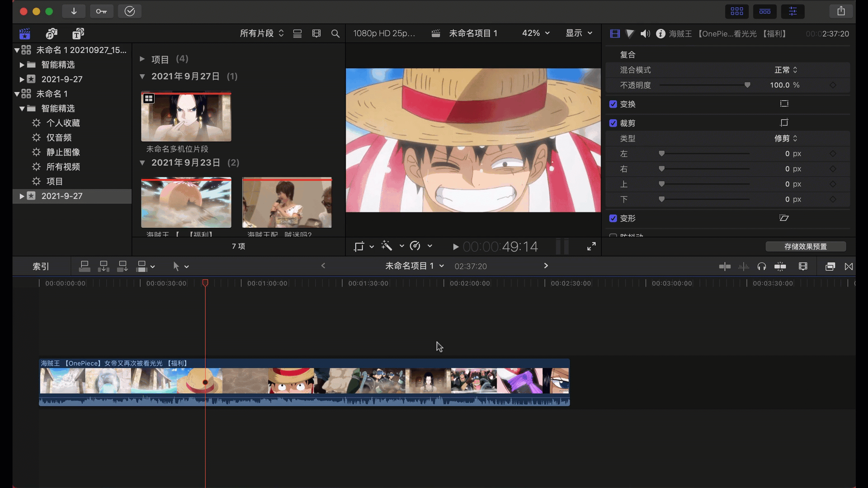Play the viewer video
The width and height of the screenshot is (868, 488).
tap(456, 247)
